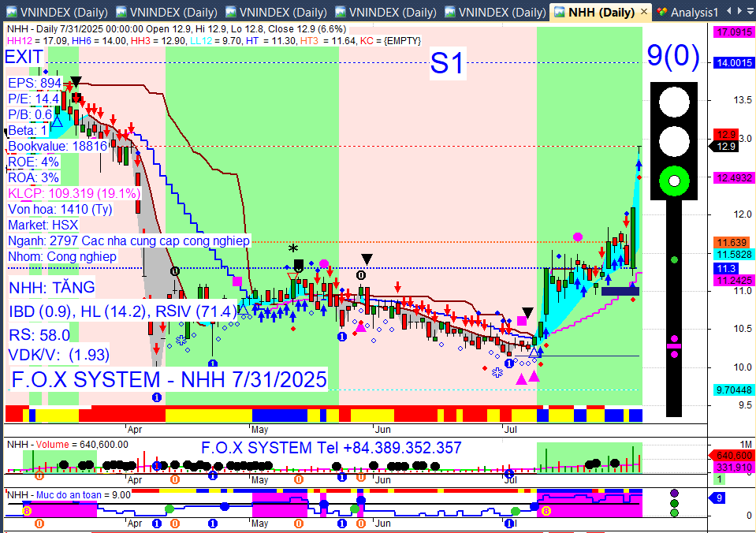Viewport: 756px width, 533px height.
Task: Click the top white traffic light lamp
Action: point(673,102)
